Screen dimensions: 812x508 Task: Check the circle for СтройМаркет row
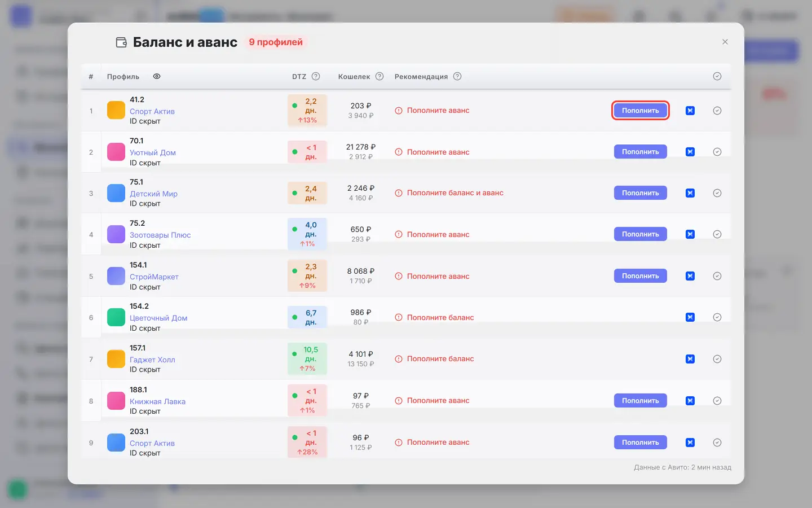tap(717, 276)
